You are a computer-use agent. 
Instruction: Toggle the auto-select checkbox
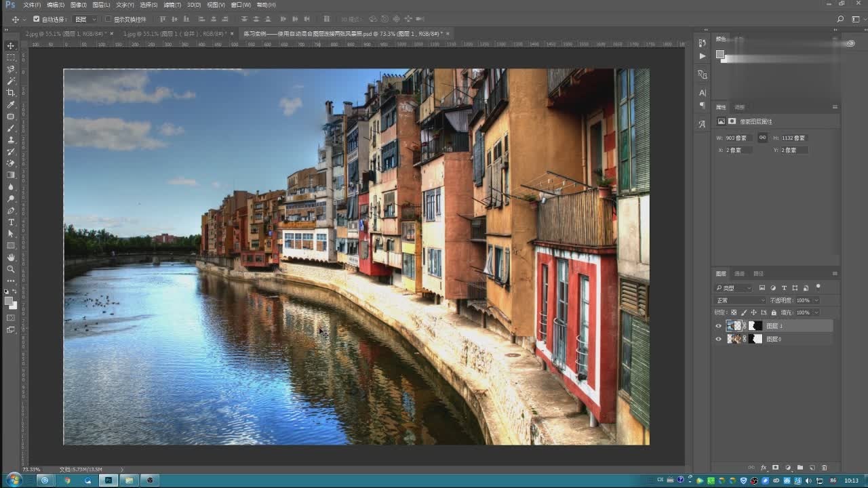pyautogui.click(x=37, y=20)
